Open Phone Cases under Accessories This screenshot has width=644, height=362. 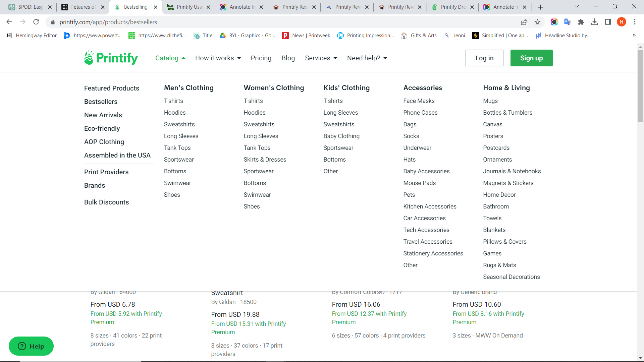click(420, 113)
